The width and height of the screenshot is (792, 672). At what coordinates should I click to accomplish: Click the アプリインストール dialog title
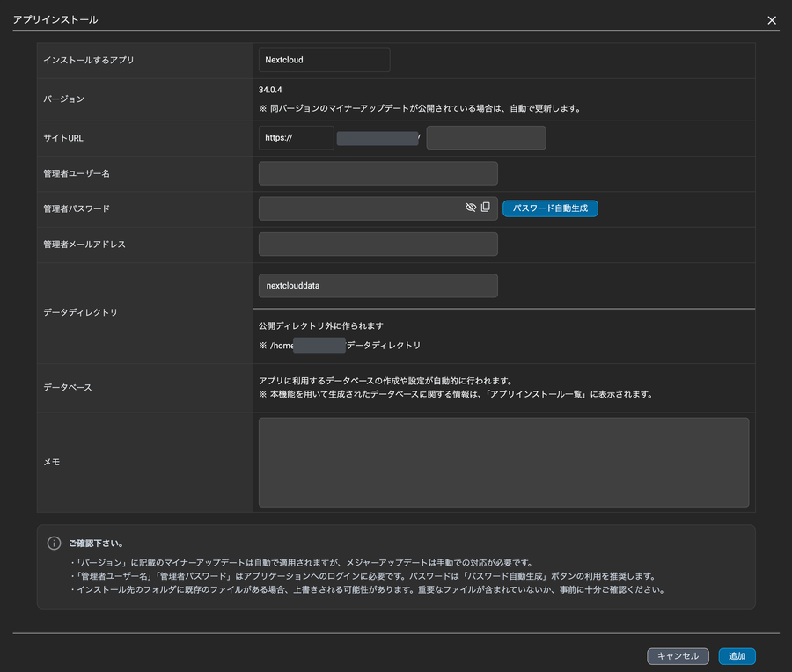[55, 19]
